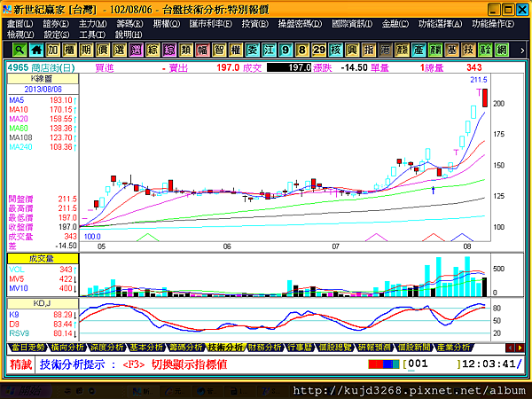The width and height of the screenshot is (532, 399).
Task: Click the yellow 8 toolbar icon
Action: pos(302,51)
